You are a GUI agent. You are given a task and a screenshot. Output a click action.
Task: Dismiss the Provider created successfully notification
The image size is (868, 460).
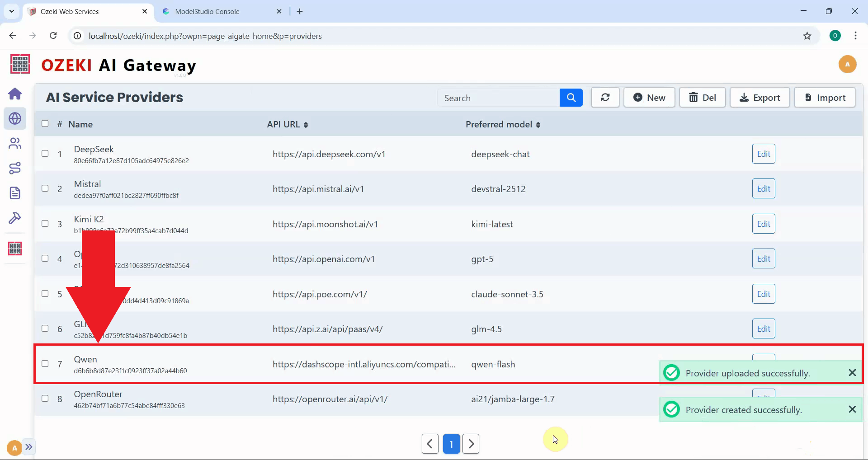[x=852, y=409]
